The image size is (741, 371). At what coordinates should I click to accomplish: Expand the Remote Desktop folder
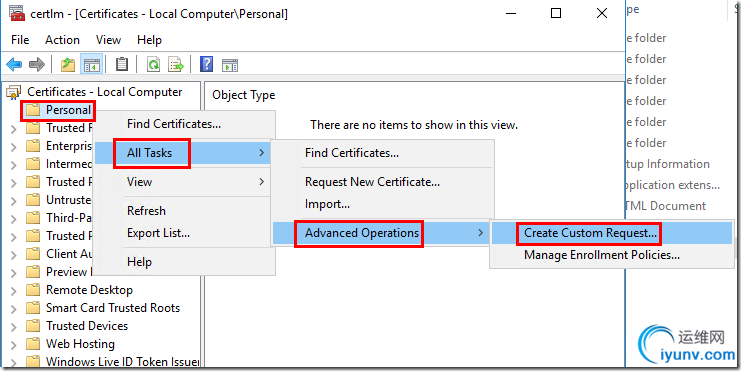[14, 291]
